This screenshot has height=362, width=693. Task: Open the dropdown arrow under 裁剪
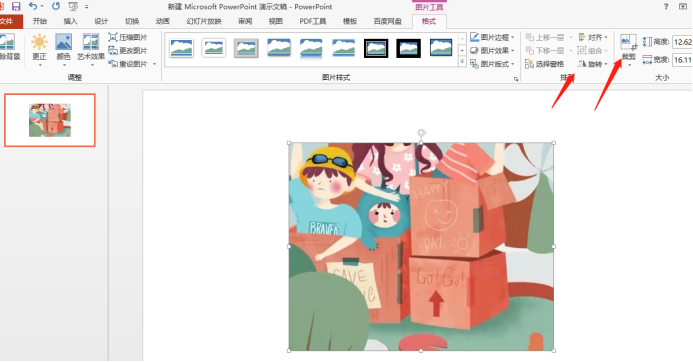[x=629, y=65]
